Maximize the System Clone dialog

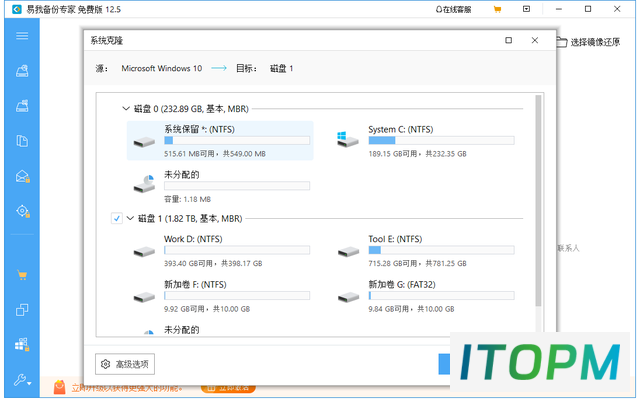click(508, 40)
